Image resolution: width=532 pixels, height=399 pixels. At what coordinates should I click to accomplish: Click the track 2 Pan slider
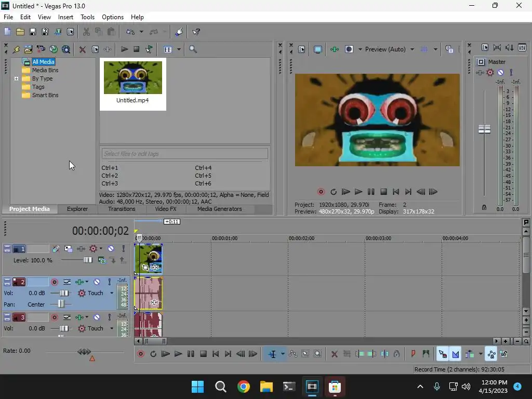click(61, 304)
